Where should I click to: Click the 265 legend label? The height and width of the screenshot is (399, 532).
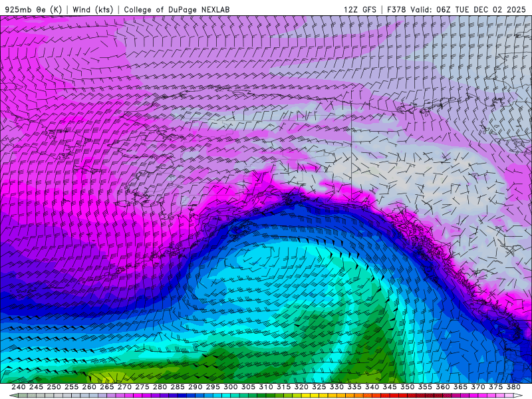tap(106, 387)
